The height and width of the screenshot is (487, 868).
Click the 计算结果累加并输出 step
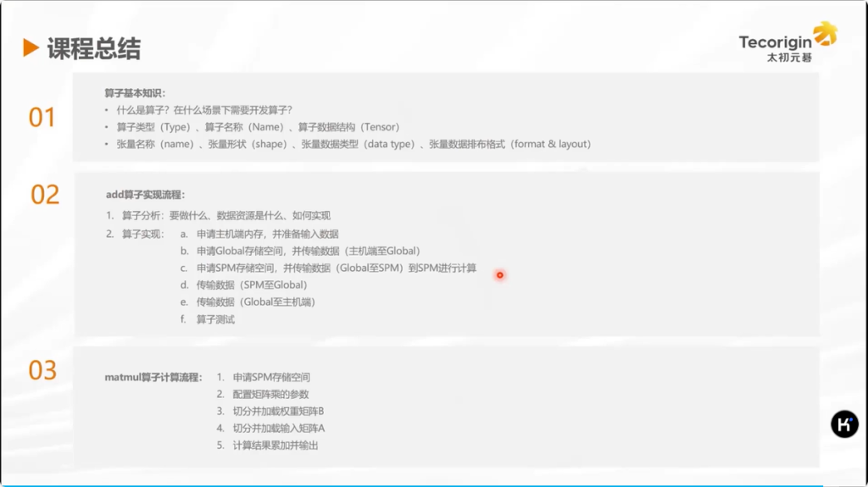275,445
